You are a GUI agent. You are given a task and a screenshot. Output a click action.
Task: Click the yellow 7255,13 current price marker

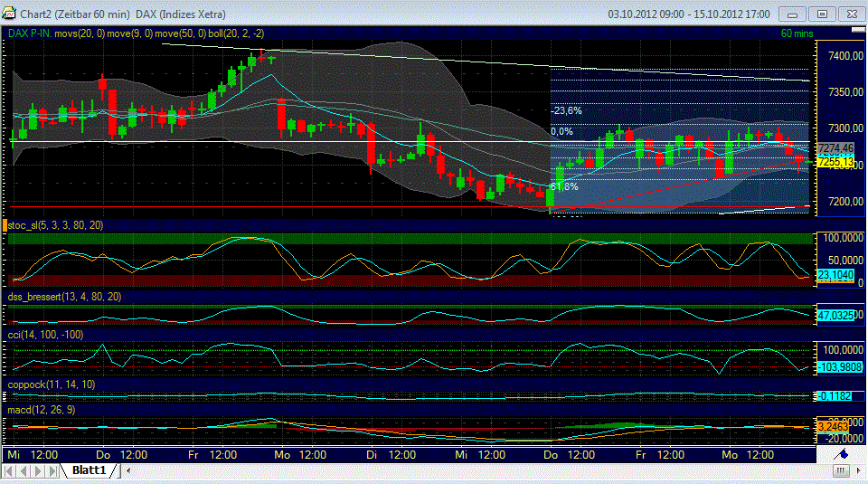pos(835,162)
